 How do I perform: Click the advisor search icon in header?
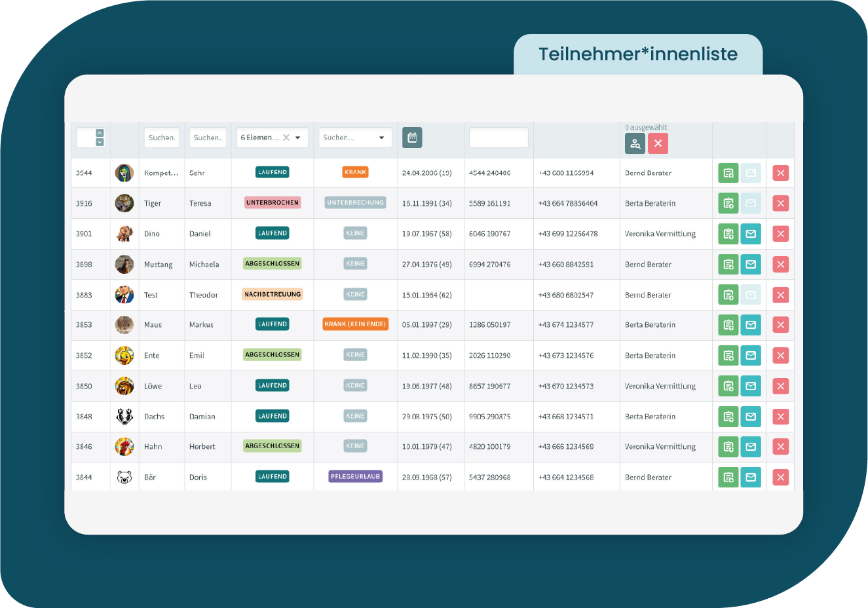635,143
